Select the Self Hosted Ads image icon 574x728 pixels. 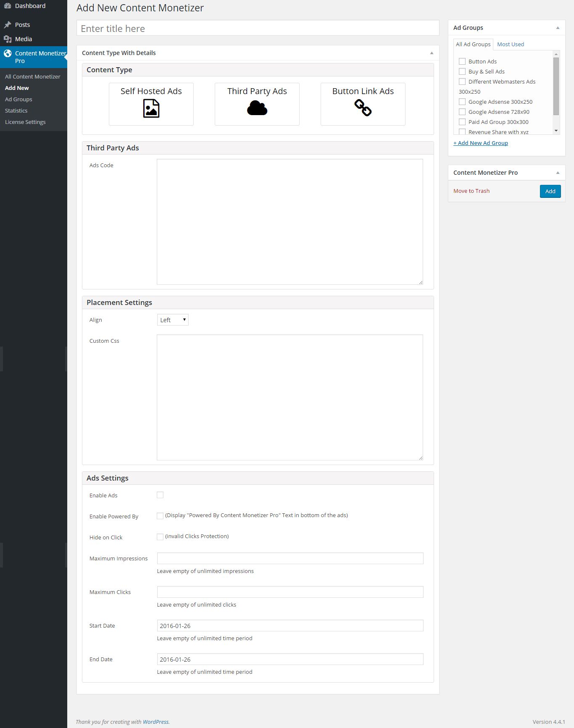click(x=151, y=108)
